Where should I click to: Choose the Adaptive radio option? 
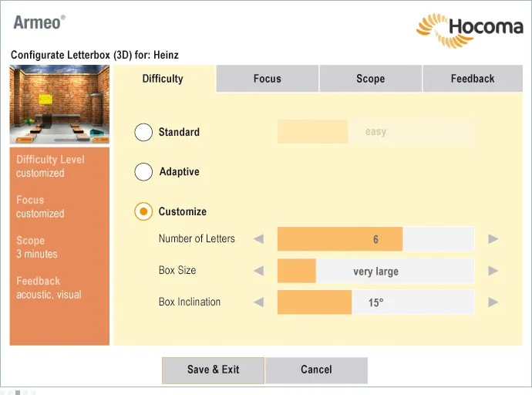[143, 172]
